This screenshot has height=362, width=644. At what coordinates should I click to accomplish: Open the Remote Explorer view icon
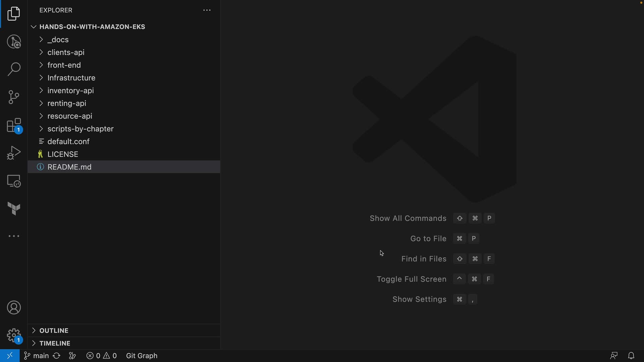14,181
